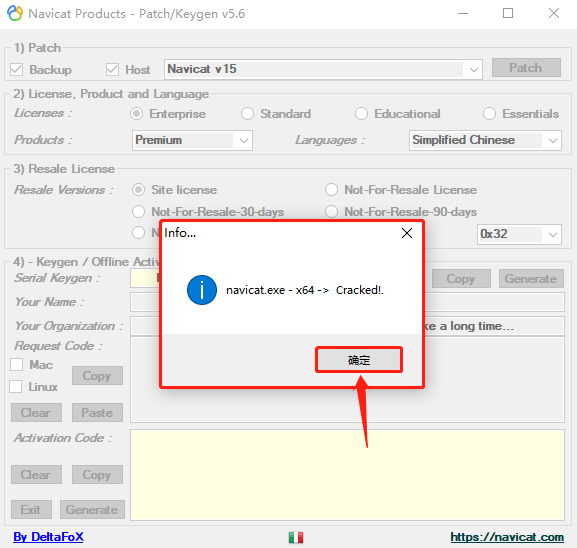Viewport: 577px width, 548px height.
Task: Maximize the Patch/Keygen window
Action: click(508, 14)
